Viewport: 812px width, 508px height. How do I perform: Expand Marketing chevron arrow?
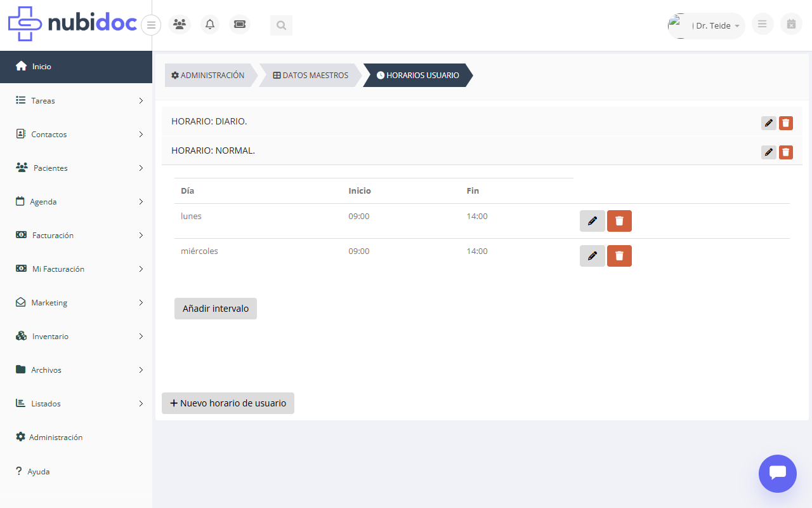pos(141,302)
